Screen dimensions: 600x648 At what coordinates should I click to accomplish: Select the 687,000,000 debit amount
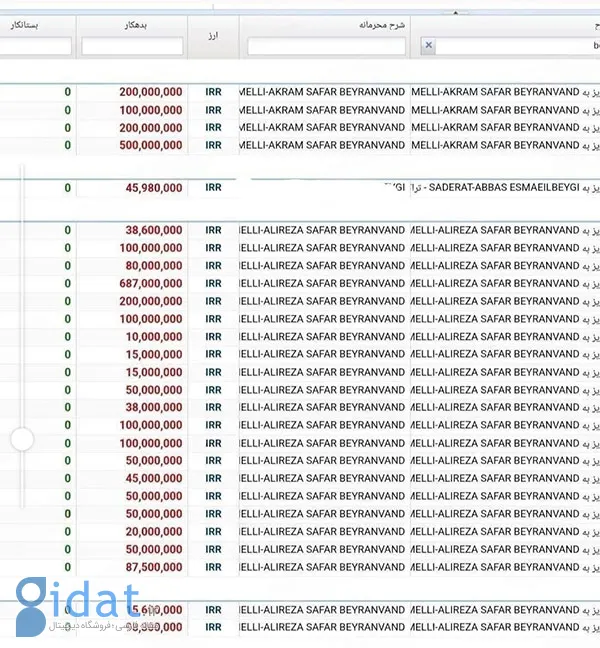point(151,284)
